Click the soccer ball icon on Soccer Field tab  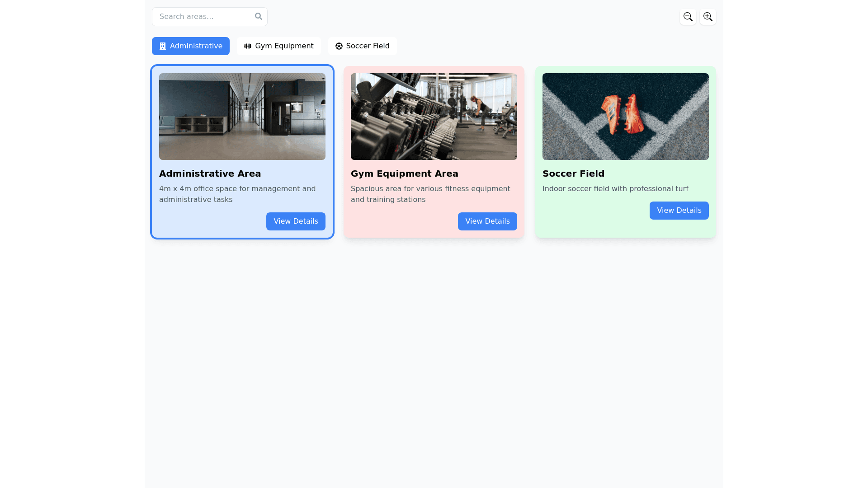pos(339,46)
